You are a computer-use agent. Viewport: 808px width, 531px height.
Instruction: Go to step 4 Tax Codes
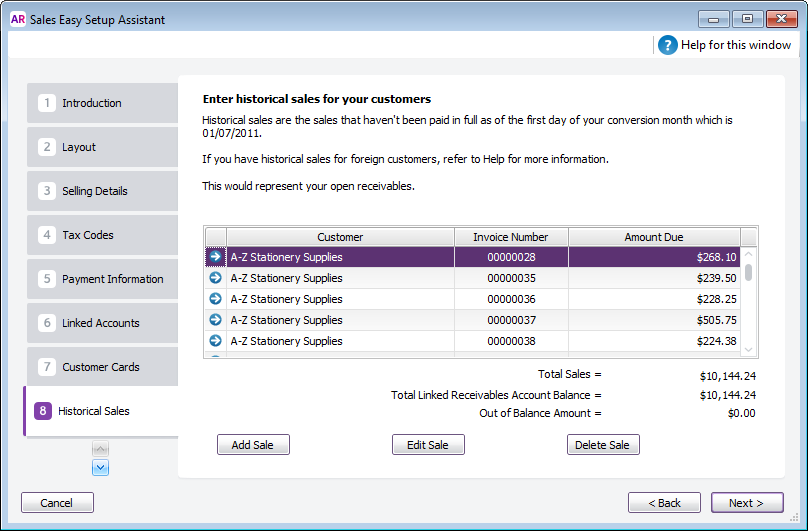tap(103, 235)
